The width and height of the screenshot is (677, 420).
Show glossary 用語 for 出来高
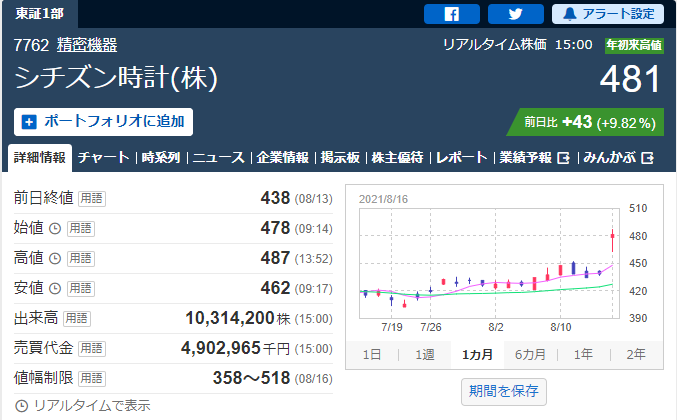75,318
